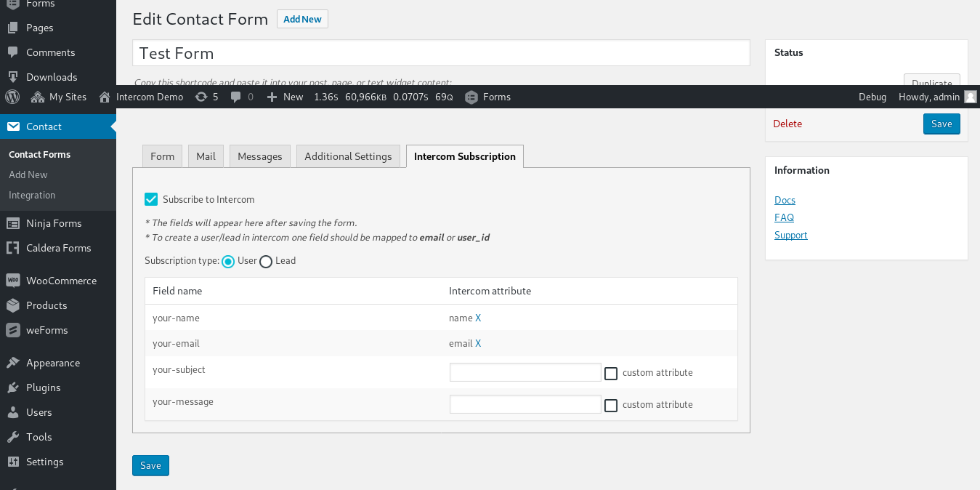
Task: Click the Tools wrench icon in sidebar
Action: pyautogui.click(x=12, y=437)
